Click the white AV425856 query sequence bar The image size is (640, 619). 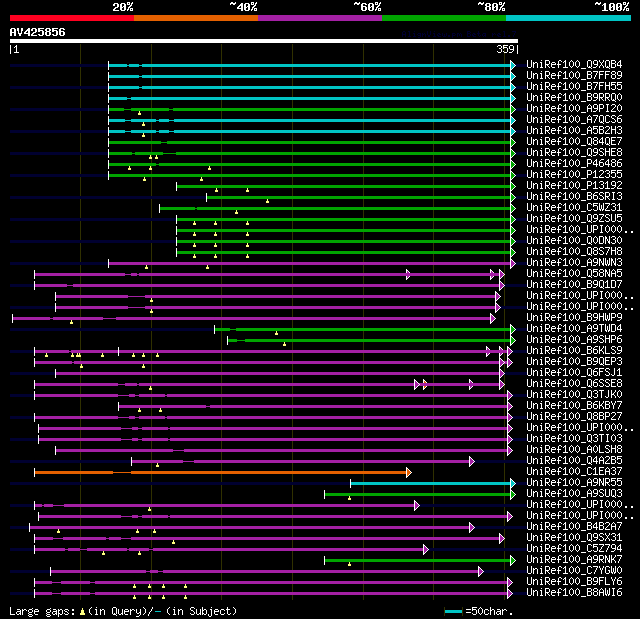point(264,41)
